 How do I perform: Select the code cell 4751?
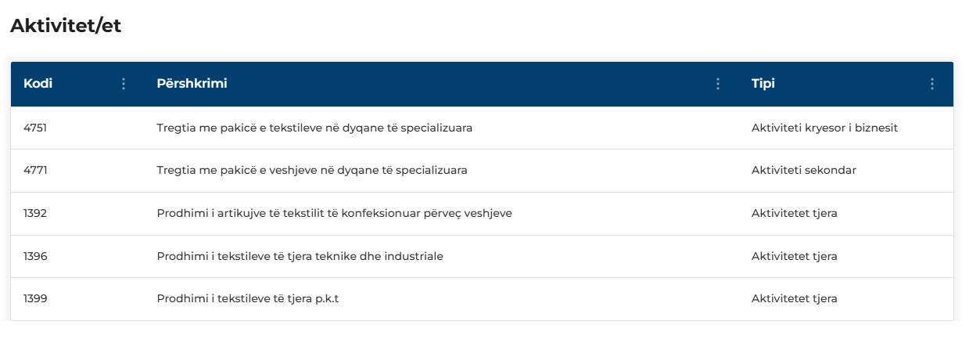(x=35, y=128)
